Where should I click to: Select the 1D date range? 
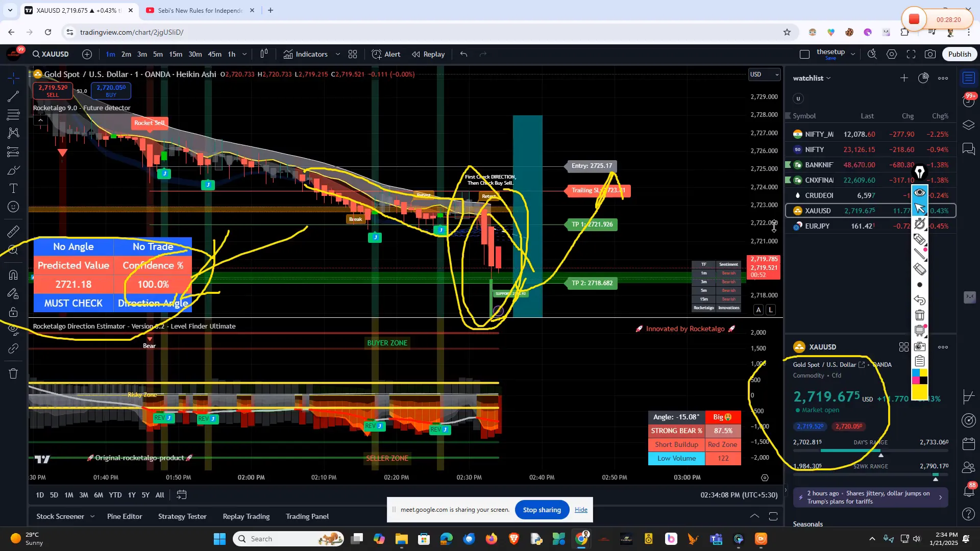click(x=40, y=495)
